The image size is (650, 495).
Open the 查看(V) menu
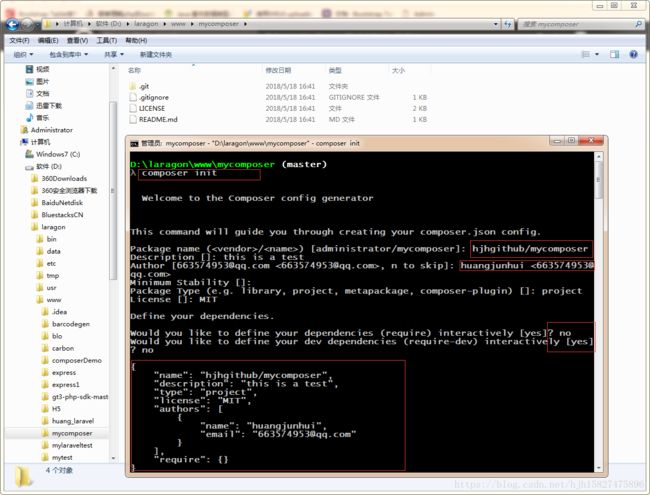(78, 41)
